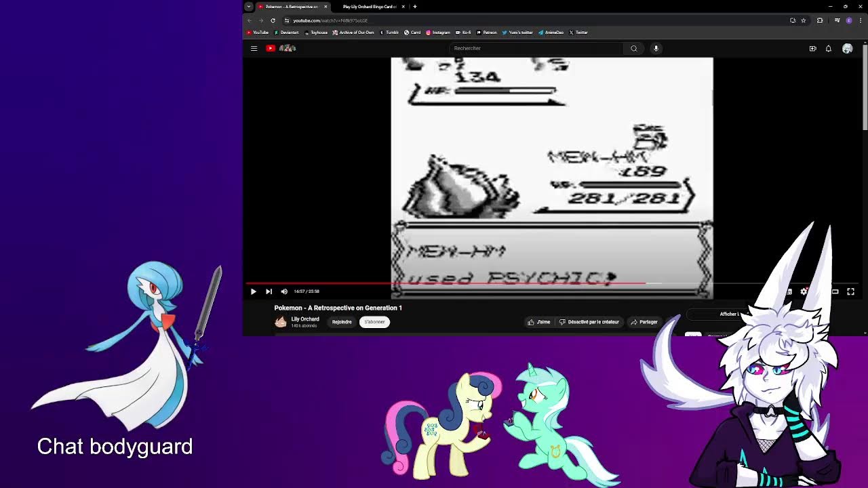
Task: Click the video title Pokemon - A Retrospective
Action: pyautogui.click(x=338, y=308)
